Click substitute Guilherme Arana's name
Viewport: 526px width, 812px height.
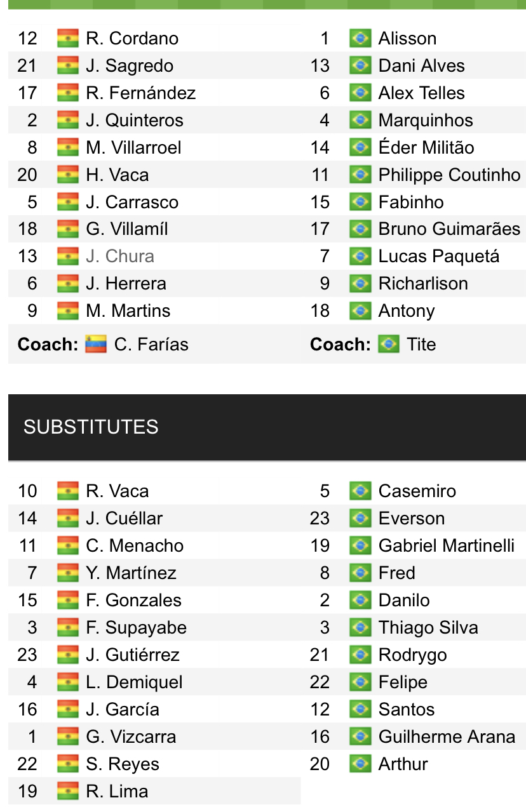447,736
